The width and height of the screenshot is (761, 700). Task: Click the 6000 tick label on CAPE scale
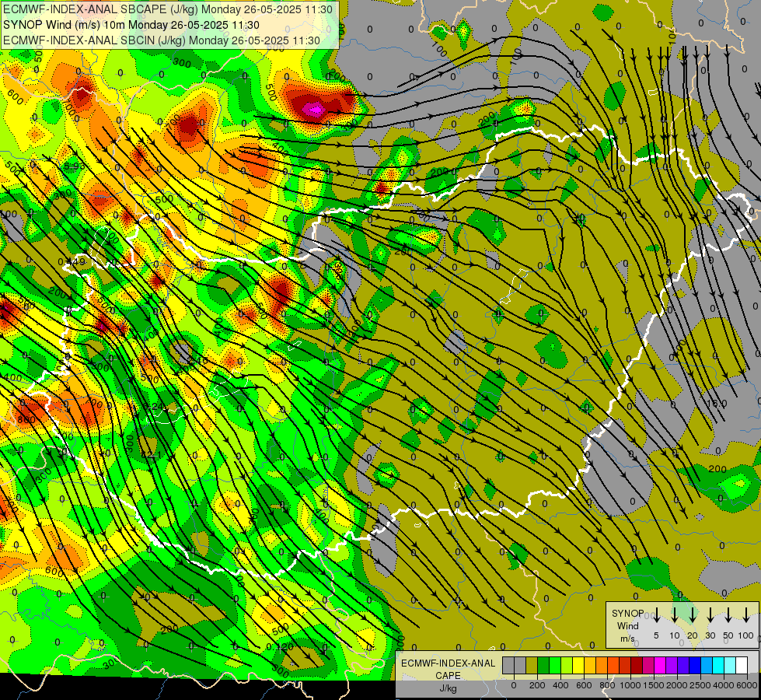[747, 685]
